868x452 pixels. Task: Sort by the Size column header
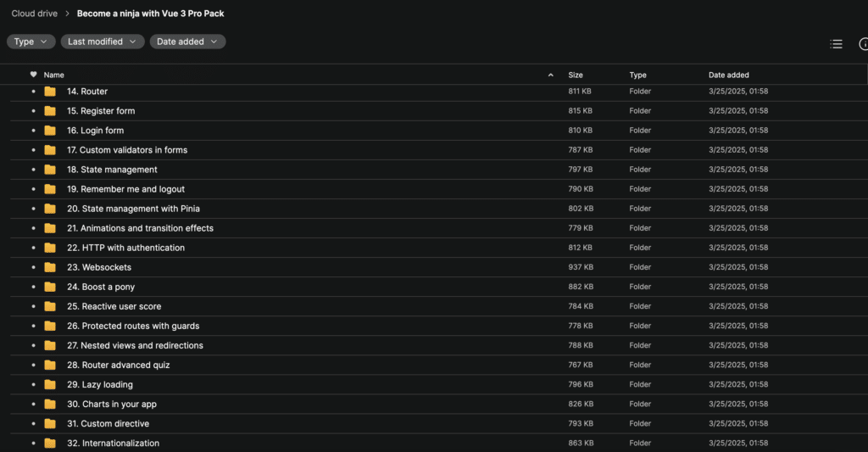576,75
